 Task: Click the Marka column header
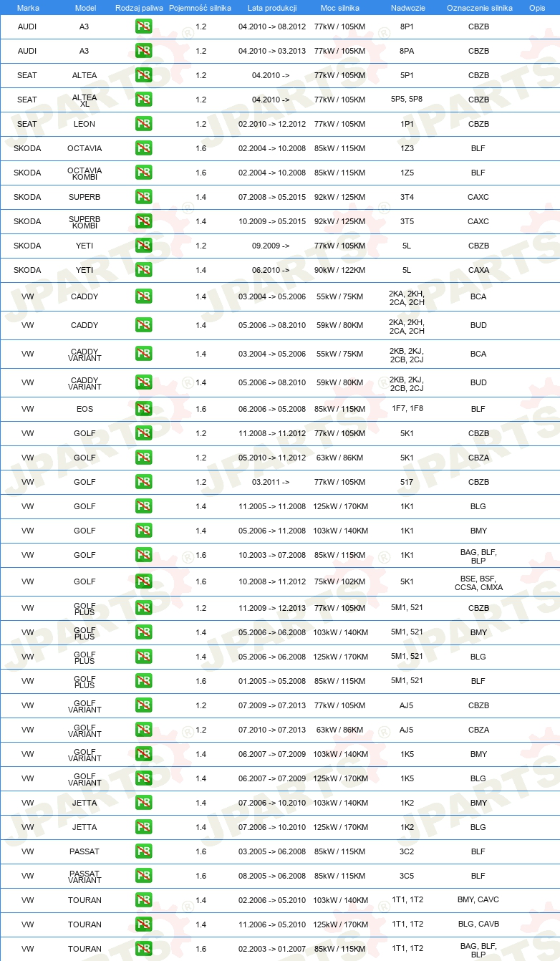(28, 7)
